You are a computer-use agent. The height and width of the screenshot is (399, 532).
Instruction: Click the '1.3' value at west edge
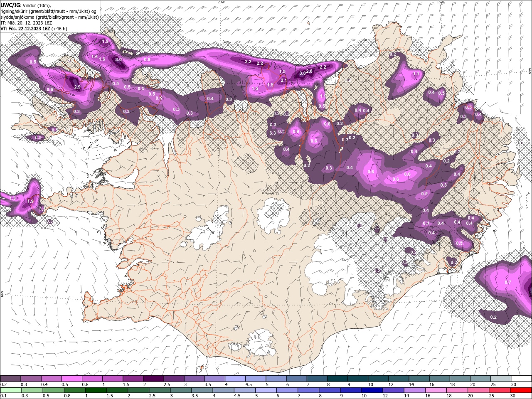coord(12,198)
